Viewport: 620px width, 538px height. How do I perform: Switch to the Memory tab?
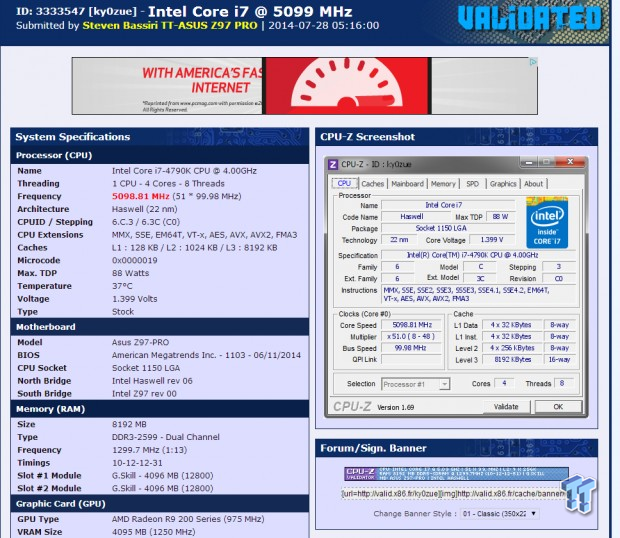(443, 184)
